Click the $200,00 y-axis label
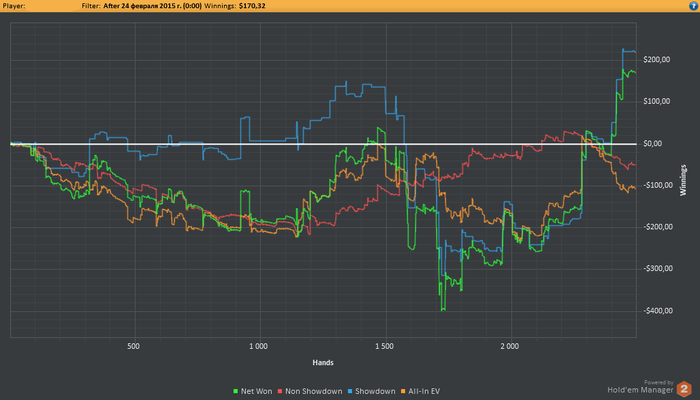The width and height of the screenshot is (700, 400). (x=656, y=60)
